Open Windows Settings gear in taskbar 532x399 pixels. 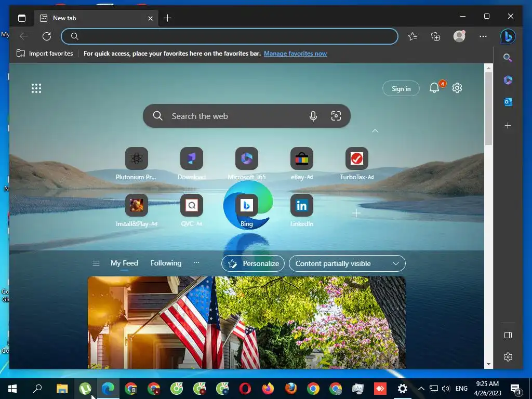point(403,389)
